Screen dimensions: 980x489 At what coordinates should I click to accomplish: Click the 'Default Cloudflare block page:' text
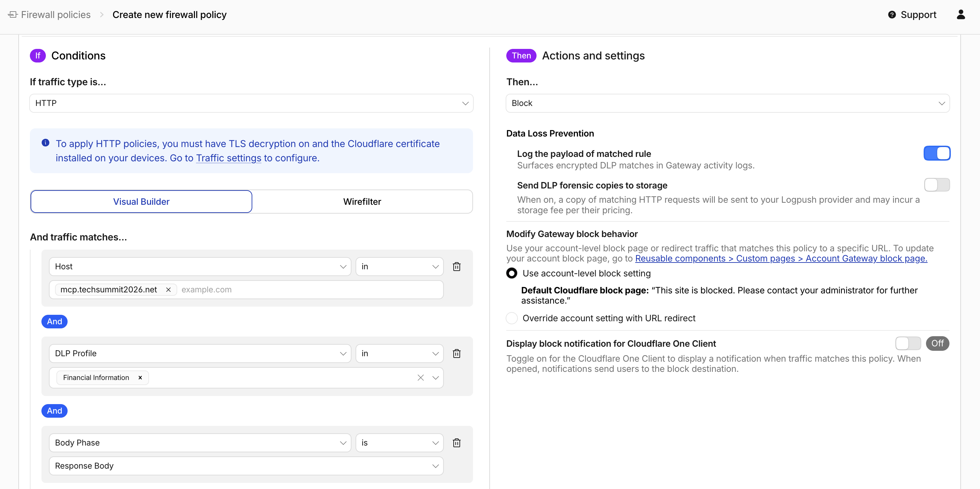click(x=584, y=290)
